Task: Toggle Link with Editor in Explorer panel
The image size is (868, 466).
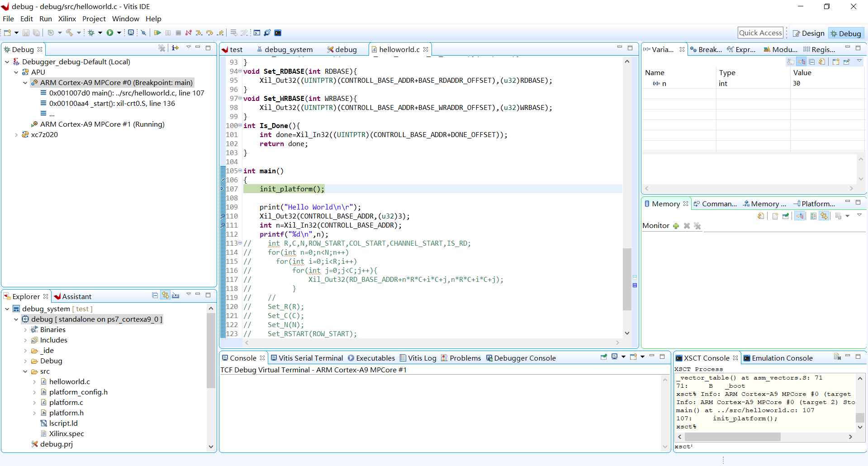Action: (166, 295)
